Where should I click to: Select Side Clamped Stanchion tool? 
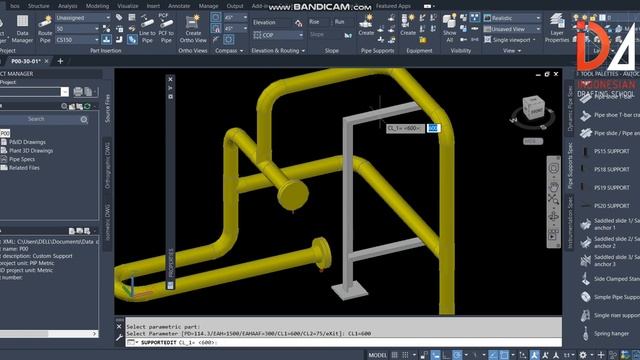(609, 279)
